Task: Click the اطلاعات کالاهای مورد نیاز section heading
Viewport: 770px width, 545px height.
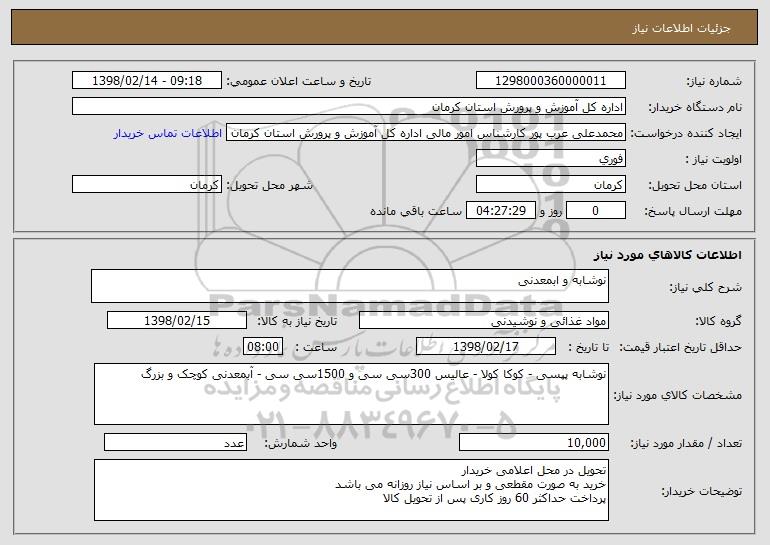Action: tap(667, 255)
